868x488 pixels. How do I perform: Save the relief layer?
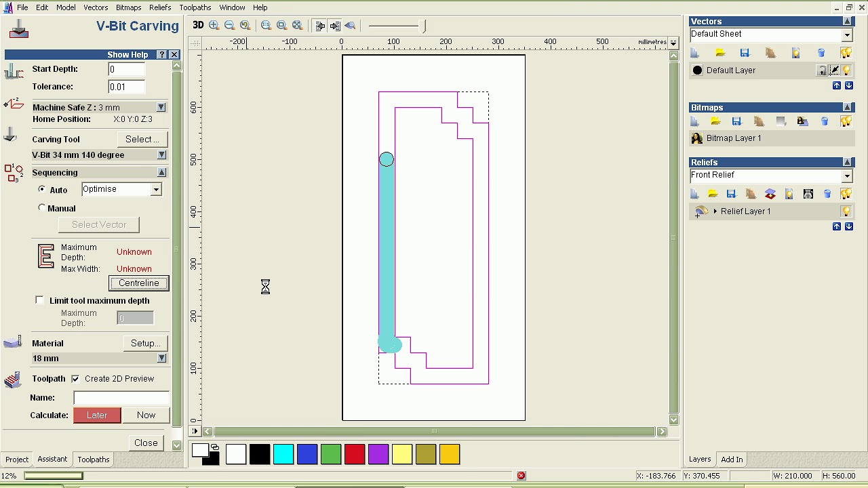click(731, 195)
